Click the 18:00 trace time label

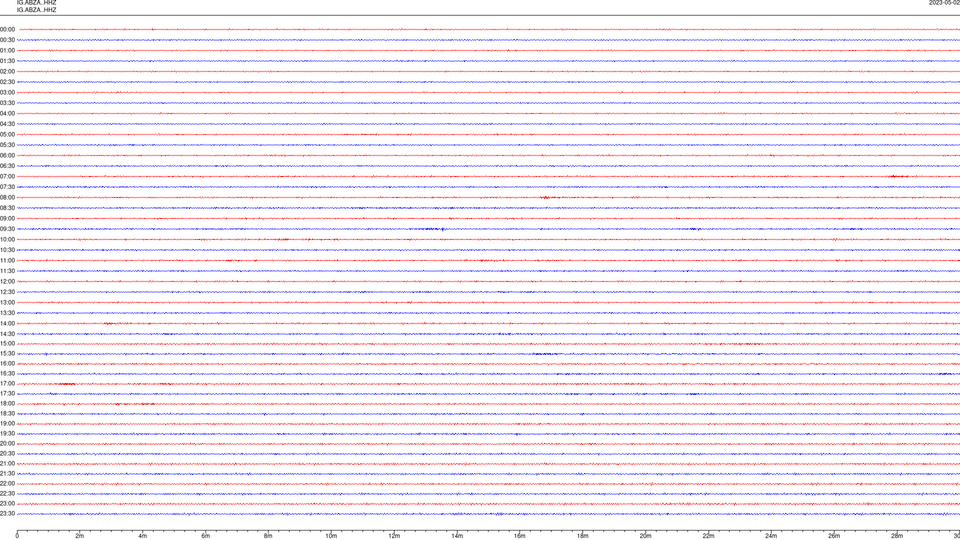[7, 403]
